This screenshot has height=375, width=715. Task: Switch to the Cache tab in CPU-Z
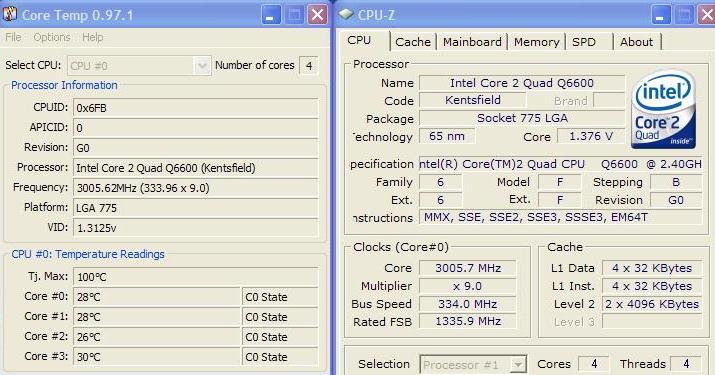[x=413, y=42]
